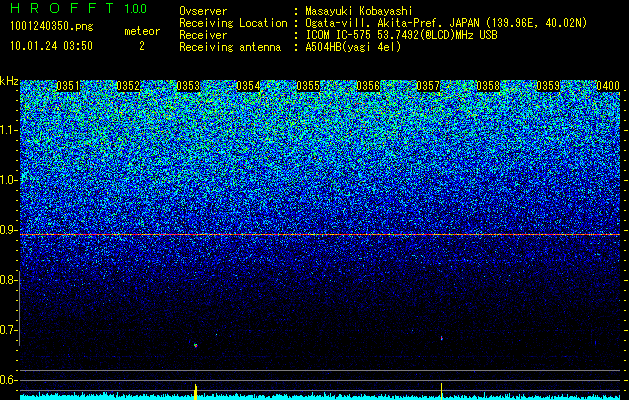The height and width of the screenshot is (400, 629).
Task: Click the 0355 time marker
Action: point(308,86)
